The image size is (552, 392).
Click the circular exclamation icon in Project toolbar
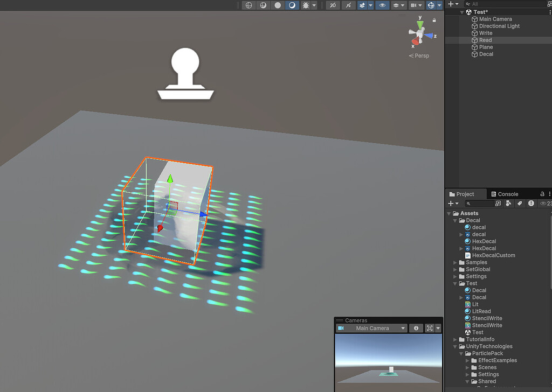[531, 203]
